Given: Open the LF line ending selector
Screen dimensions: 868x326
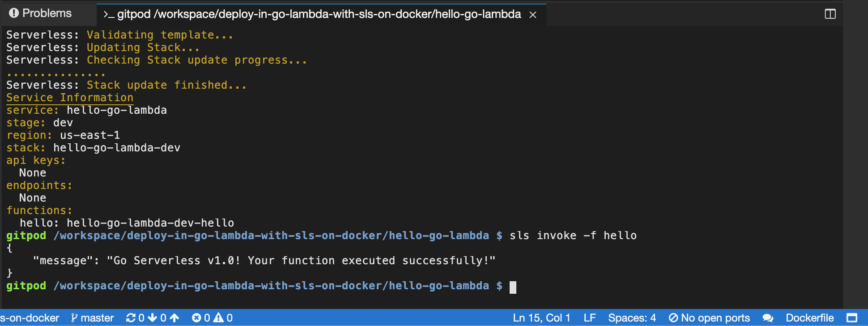Looking at the screenshot, I should 590,317.
